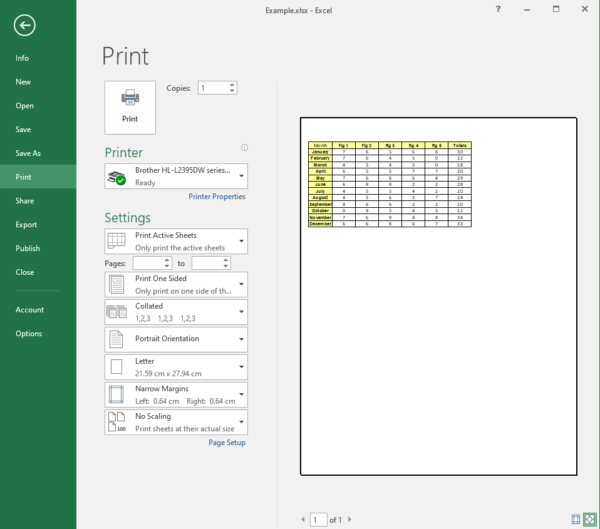
Task: Expand Portrait Orientation dropdown
Action: (241, 339)
